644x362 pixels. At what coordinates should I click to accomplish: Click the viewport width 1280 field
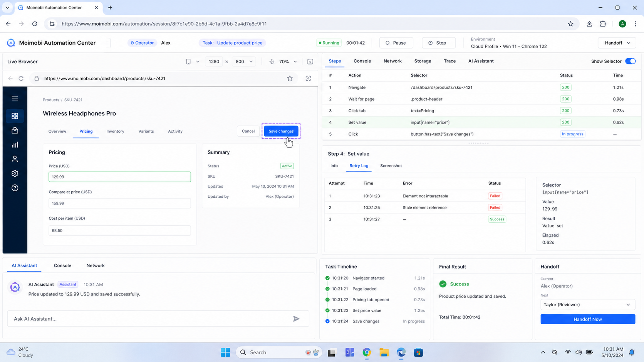click(214, 62)
